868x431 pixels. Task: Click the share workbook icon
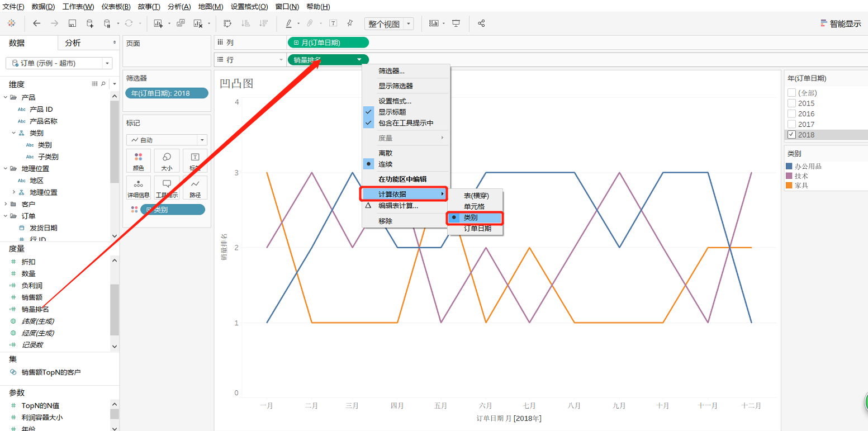pos(481,23)
